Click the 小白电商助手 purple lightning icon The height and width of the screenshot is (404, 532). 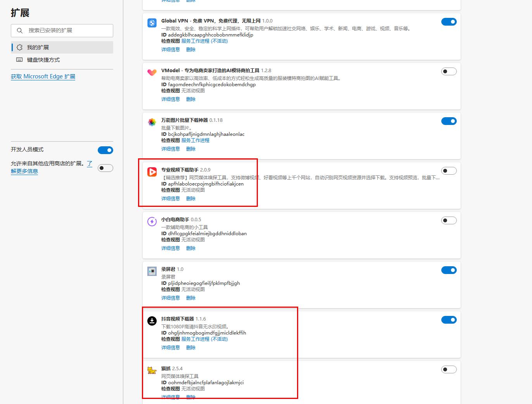[152, 221]
